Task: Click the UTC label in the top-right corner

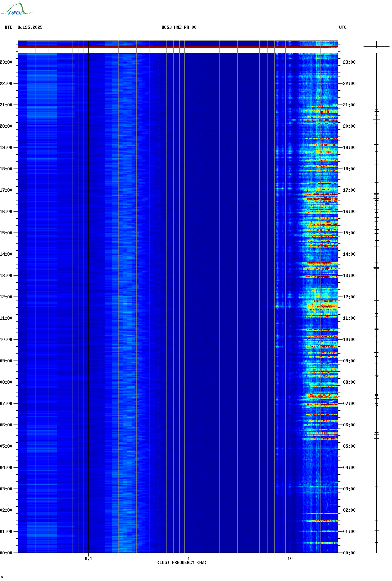Action: (343, 27)
